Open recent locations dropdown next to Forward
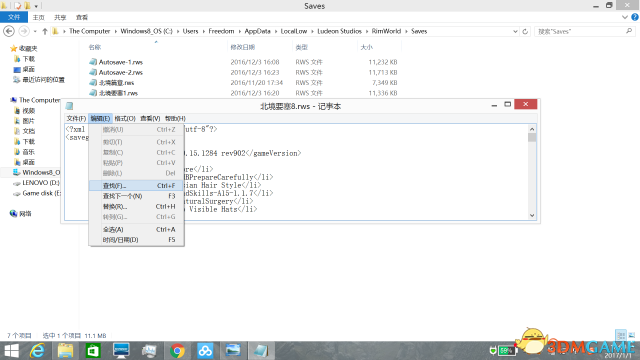This screenshot has height=360, width=640. tap(35, 31)
